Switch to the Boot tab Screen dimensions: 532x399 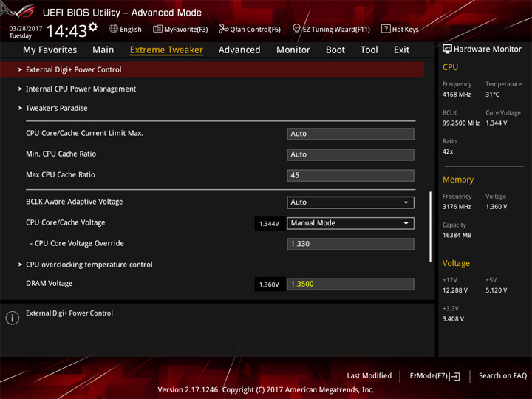[335, 50]
